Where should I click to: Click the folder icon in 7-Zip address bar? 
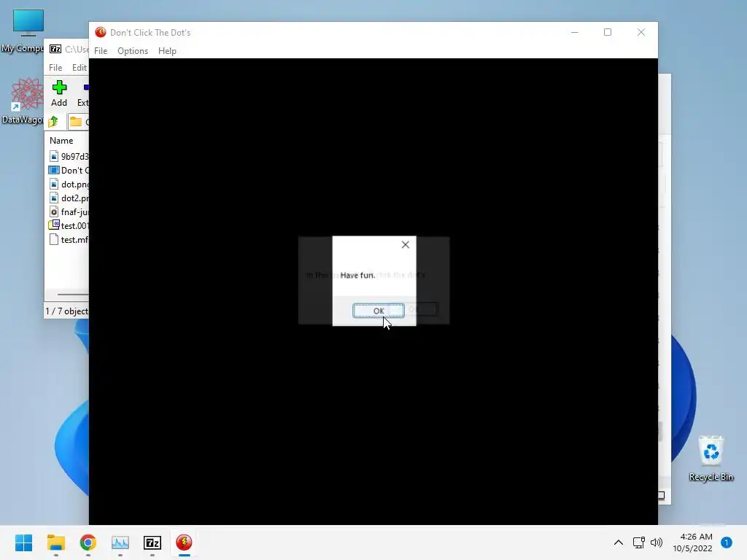75,122
